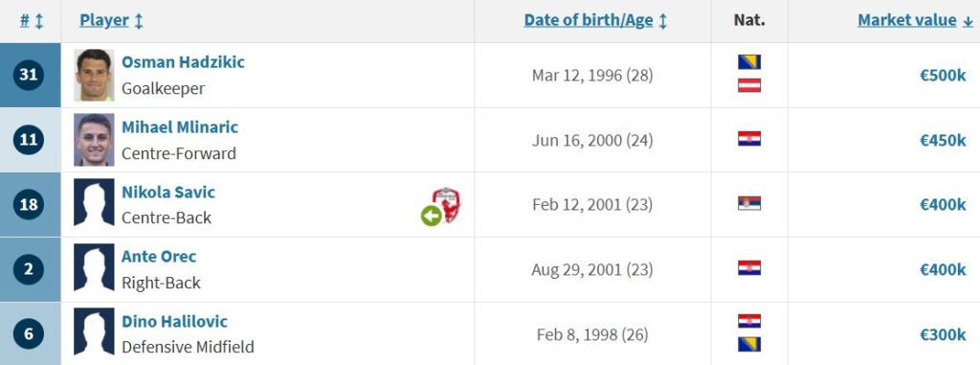Sort by Market value column header
Viewport: 980px width, 365px height.
click(x=915, y=21)
